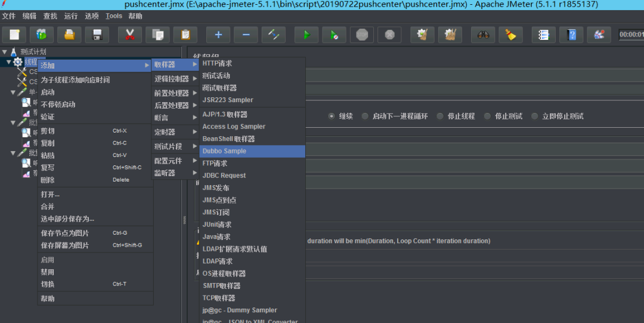The width and height of the screenshot is (644, 323).
Task: Choose TCP取样器 entry
Action: pyautogui.click(x=252, y=298)
